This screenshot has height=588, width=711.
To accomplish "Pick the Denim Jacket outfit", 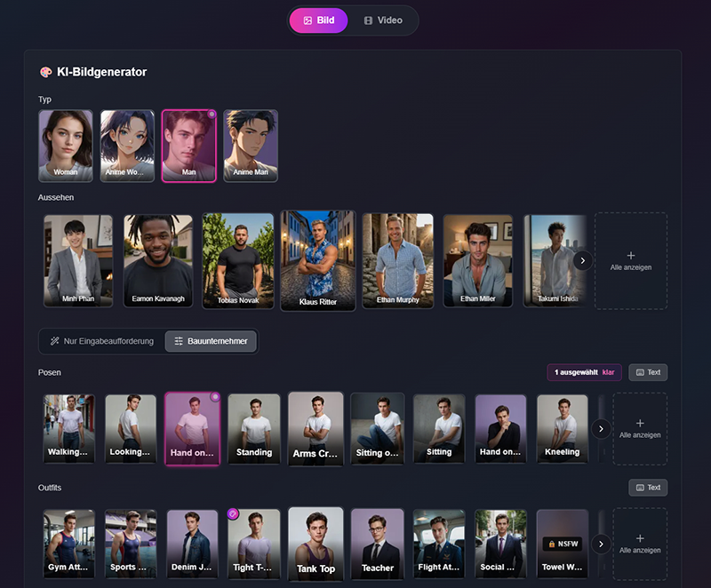I will point(192,544).
